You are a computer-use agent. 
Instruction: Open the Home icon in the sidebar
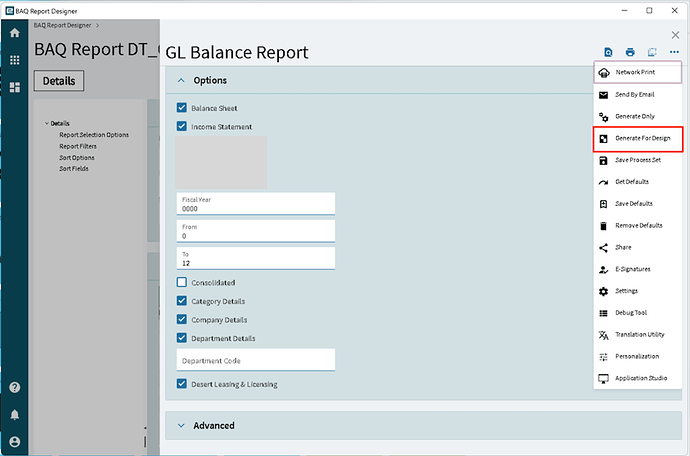(15, 33)
